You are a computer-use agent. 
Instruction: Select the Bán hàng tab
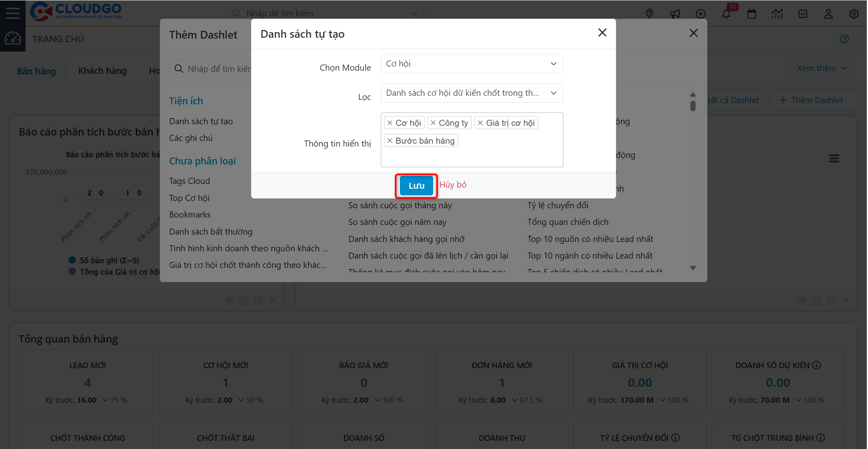pos(36,70)
